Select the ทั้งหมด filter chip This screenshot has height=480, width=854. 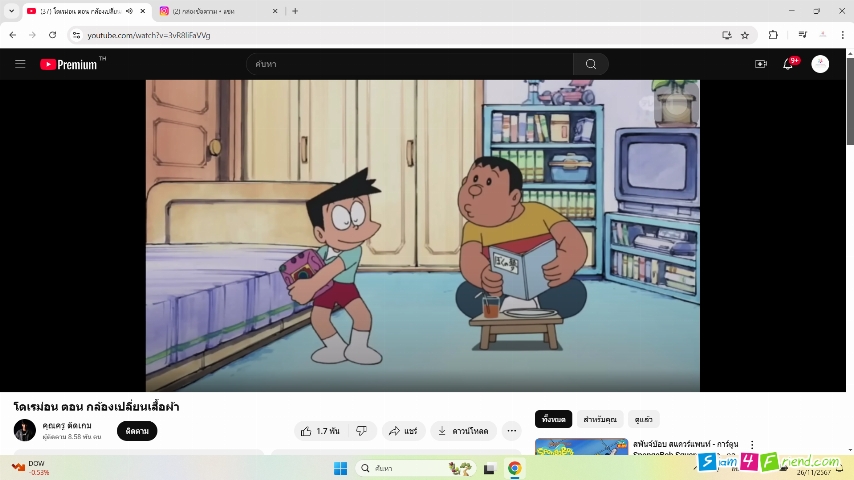553,420
